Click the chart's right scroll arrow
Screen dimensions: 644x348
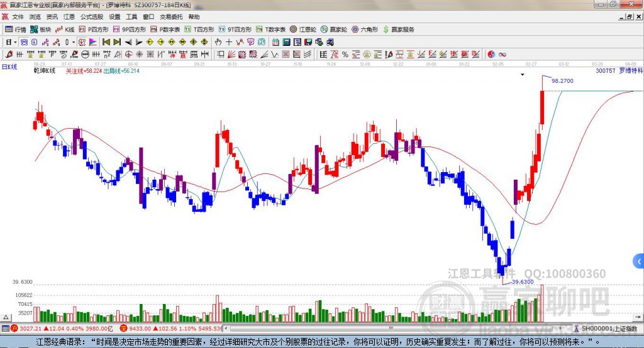pos(638,317)
